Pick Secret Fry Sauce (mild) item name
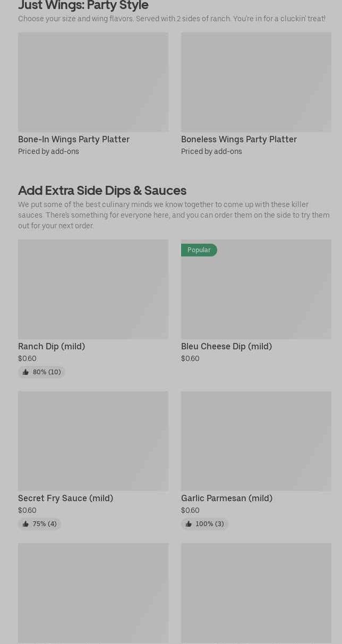The height and width of the screenshot is (644, 342). (65, 498)
